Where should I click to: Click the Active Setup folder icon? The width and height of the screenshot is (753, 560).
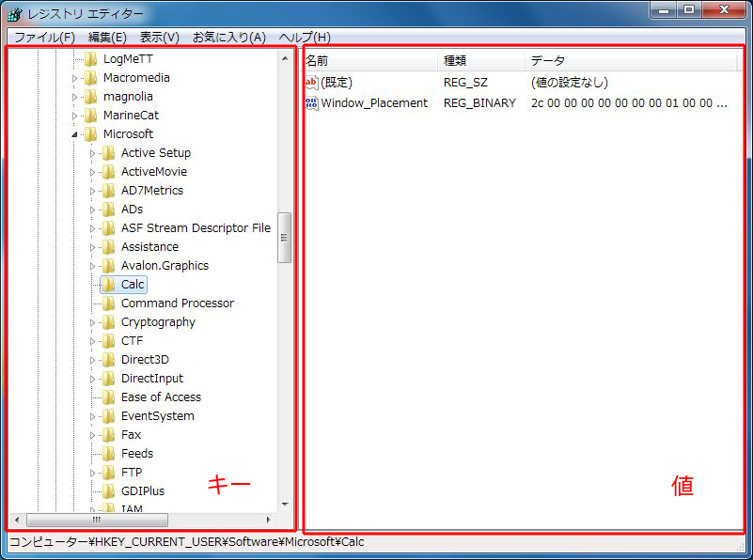(x=108, y=153)
